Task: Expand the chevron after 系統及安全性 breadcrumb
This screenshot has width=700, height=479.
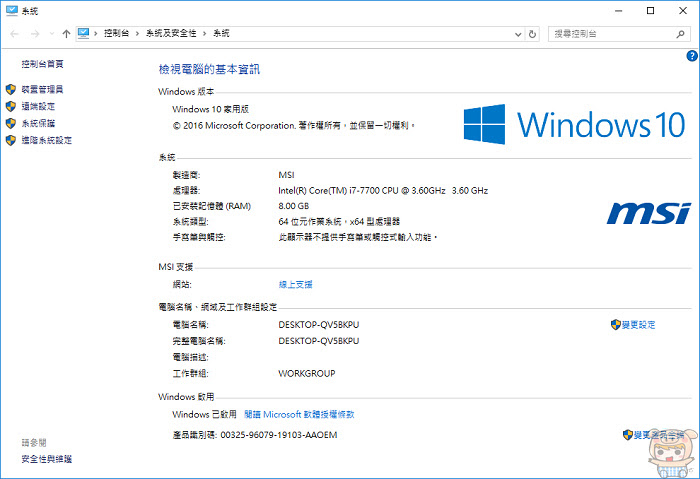Action: 204,33
